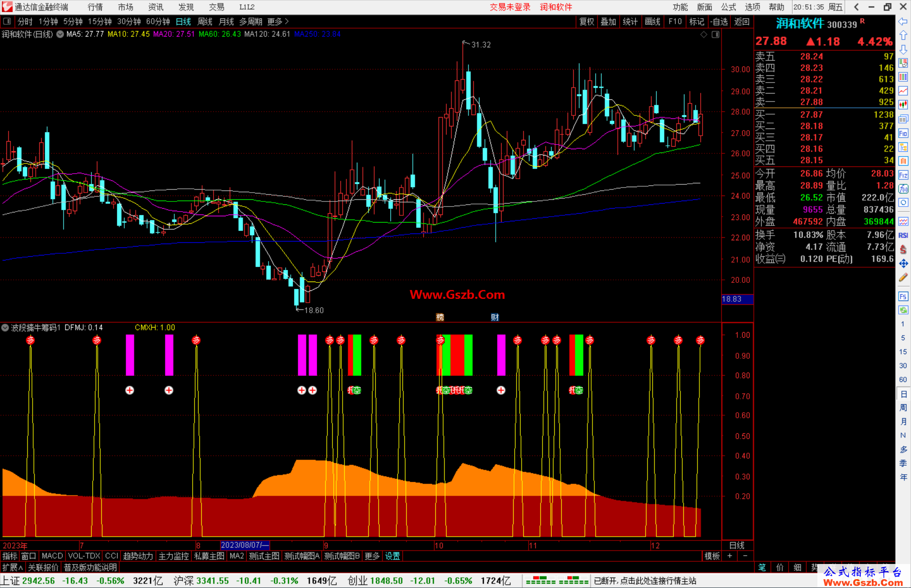Select the 周 period in right sidebar
This screenshot has width=911, height=588.
pyautogui.click(x=903, y=408)
